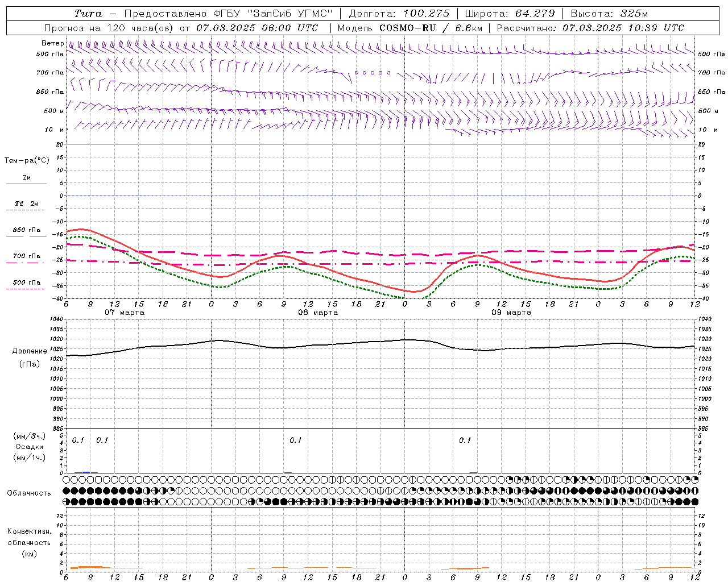The width and height of the screenshot is (728, 582).
Task: Click the "Рассчитано: 07.03.2025 10:39 UTC" timestamp
Action: pos(590,28)
